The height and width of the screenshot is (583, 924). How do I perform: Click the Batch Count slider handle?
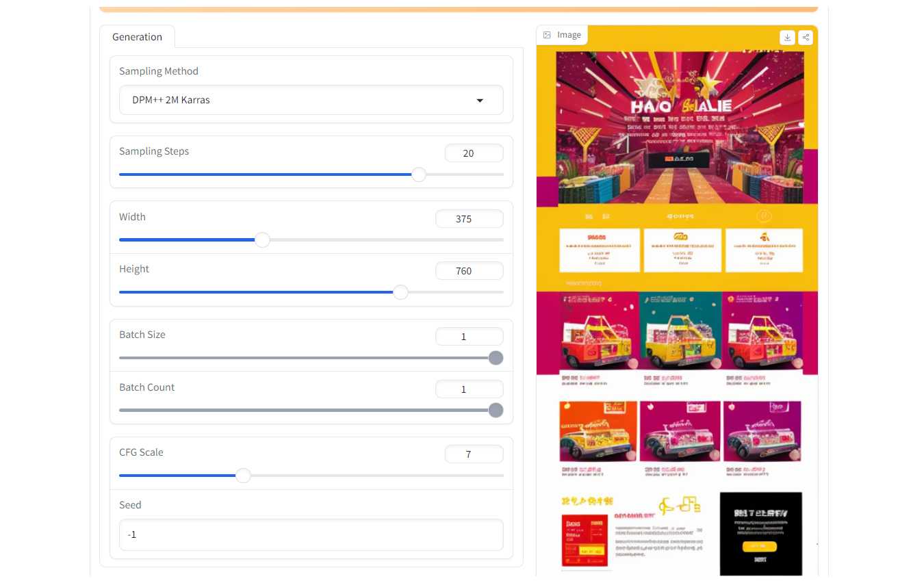pyautogui.click(x=496, y=411)
